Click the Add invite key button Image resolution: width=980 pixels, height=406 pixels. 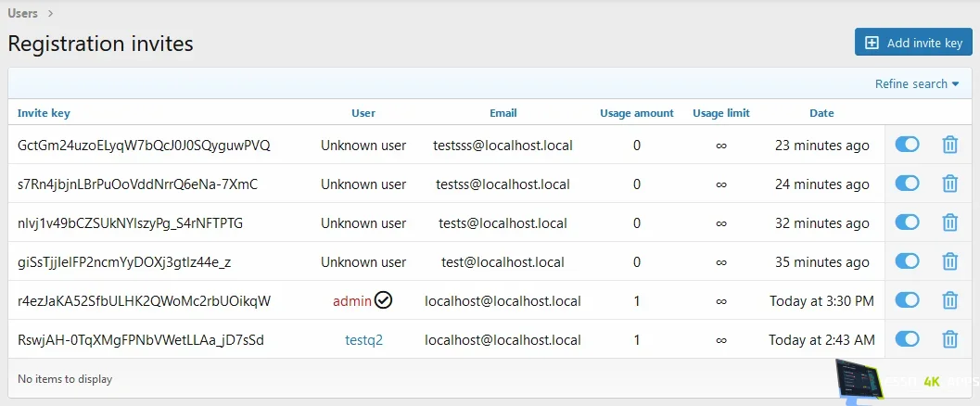click(913, 43)
